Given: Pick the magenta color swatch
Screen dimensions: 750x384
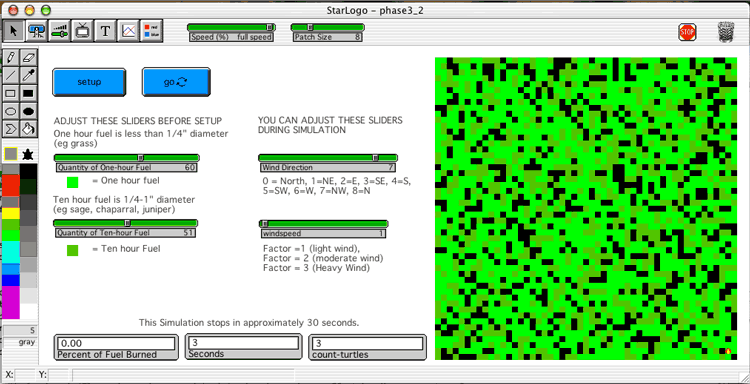Looking at the screenshot, I should [x=11, y=302].
